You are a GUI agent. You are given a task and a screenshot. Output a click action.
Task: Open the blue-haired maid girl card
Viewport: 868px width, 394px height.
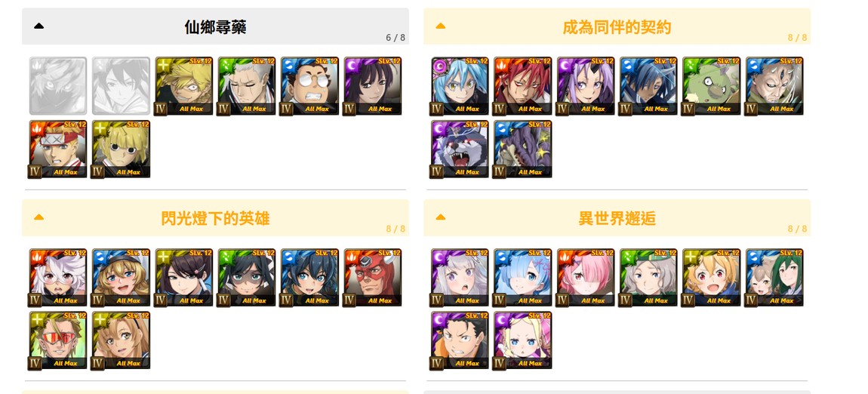pyautogui.click(x=522, y=278)
